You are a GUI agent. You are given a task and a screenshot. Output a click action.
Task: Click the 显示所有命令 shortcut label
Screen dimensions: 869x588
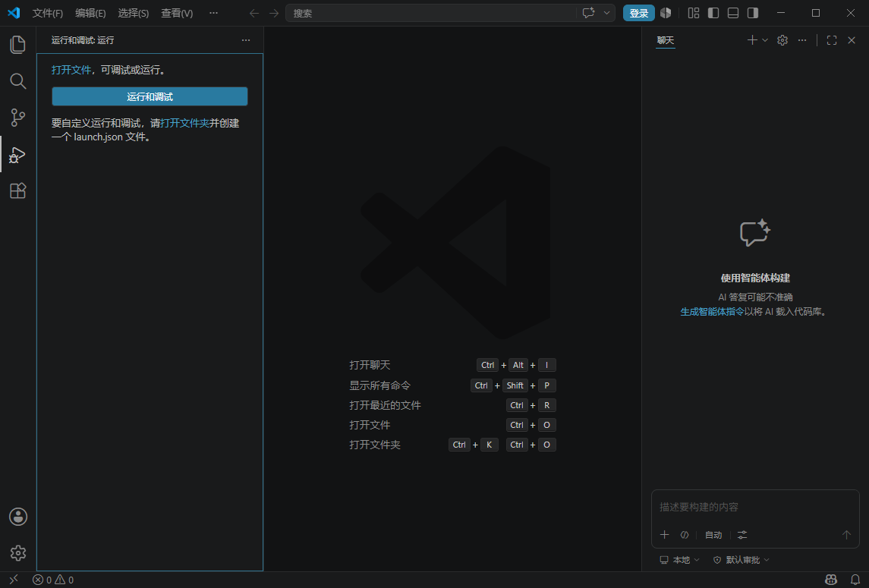pos(379,385)
